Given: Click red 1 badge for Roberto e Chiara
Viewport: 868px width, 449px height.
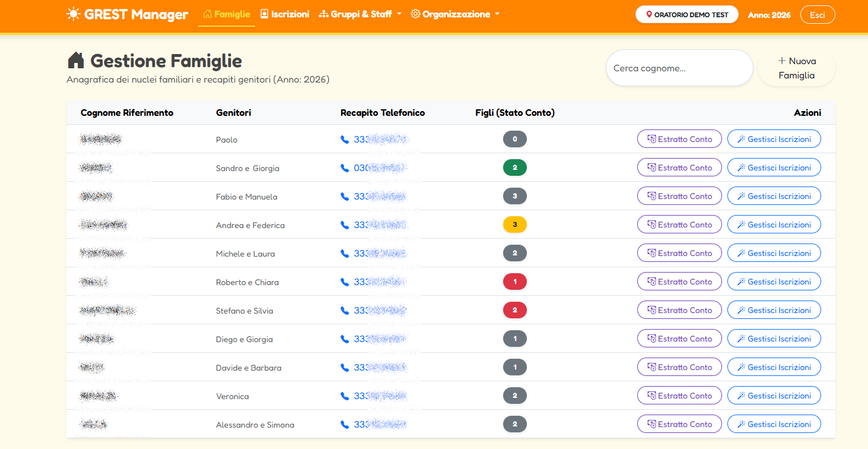Looking at the screenshot, I should click(515, 282).
